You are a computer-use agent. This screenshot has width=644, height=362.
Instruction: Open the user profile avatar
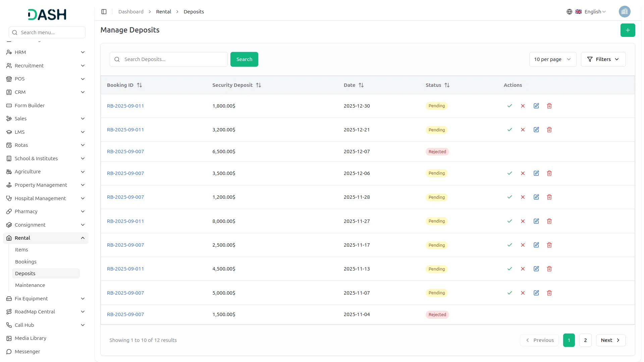(x=625, y=11)
